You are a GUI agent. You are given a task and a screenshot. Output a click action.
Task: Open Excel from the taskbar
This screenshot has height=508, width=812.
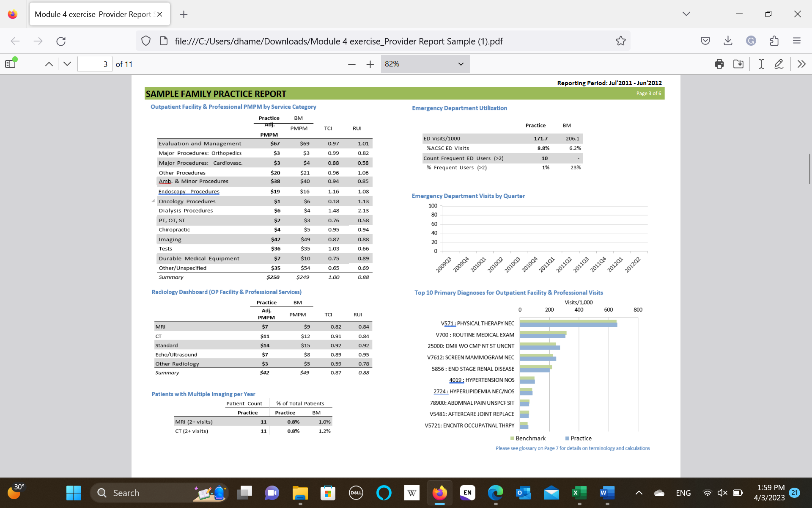coord(579,493)
